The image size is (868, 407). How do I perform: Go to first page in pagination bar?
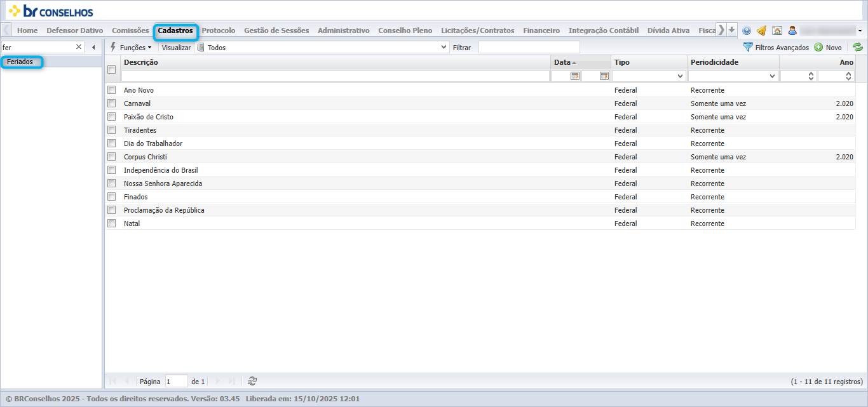click(x=113, y=381)
